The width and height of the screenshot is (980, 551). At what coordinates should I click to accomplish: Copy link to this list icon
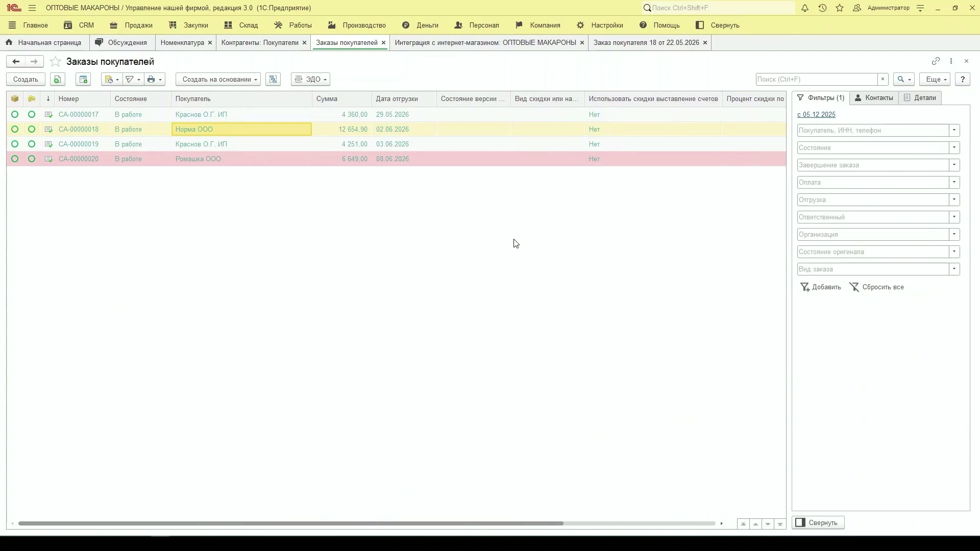pyautogui.click(x=936, y=61)
